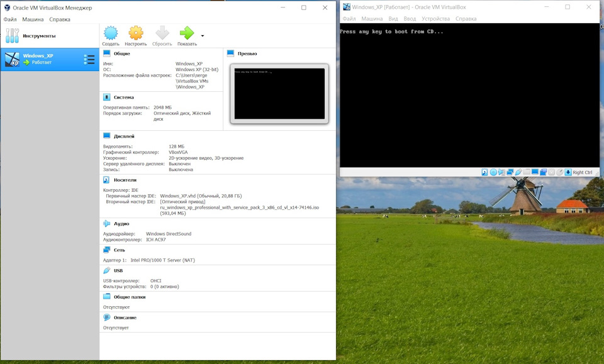Viewport: 604px width, 364px height.
Task: Open the Ввод menu in the VM window
Action: click(410, 18)
